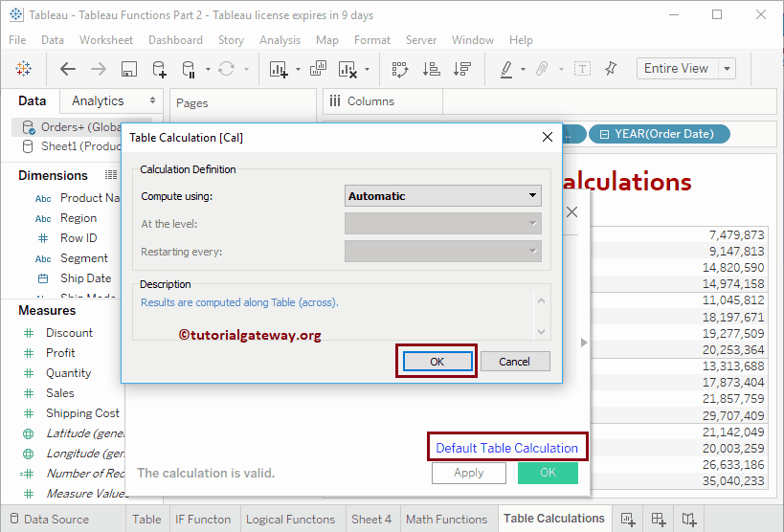
Task: Click the Description box scroll down arrow
Action: coord(542,331)
